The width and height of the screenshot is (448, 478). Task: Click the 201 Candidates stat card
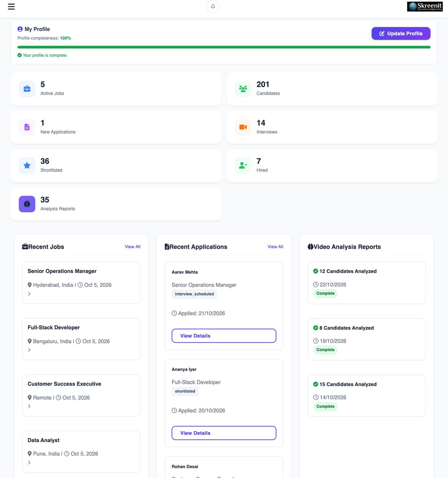[332, 89]
